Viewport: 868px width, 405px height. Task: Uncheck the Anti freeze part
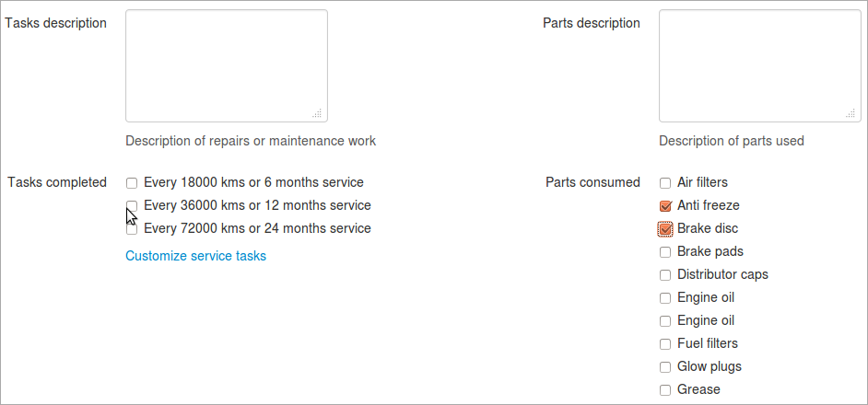665,206
